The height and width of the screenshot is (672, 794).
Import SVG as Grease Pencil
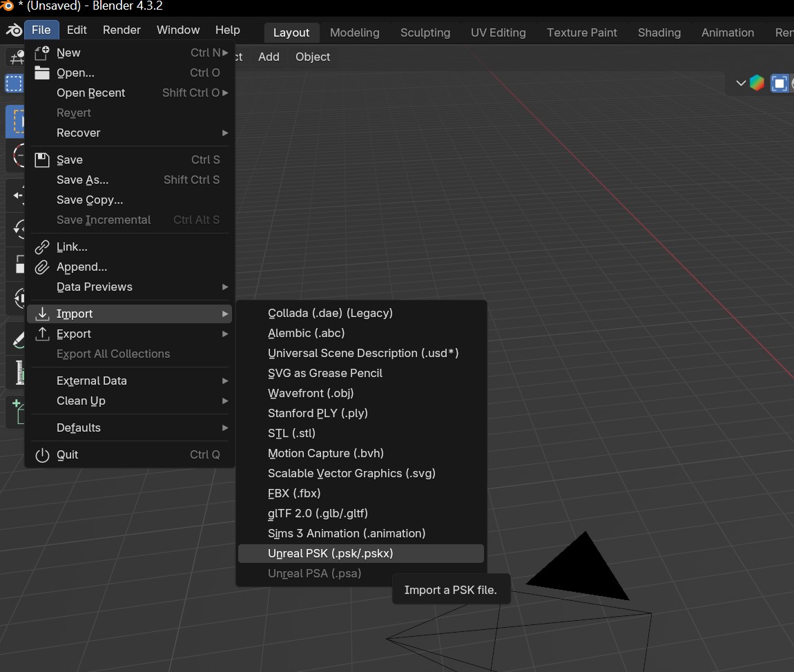point(361,373)
